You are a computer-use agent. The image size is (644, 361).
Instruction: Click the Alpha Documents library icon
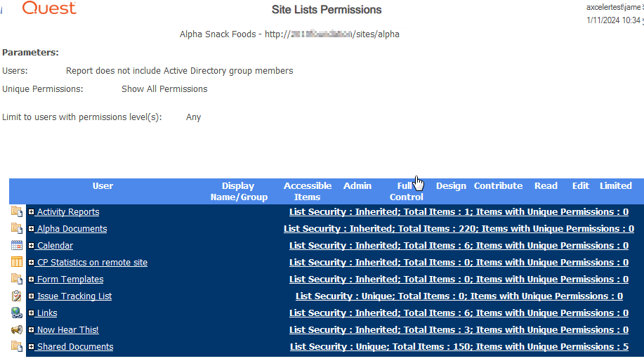click(x=17, y=228)
